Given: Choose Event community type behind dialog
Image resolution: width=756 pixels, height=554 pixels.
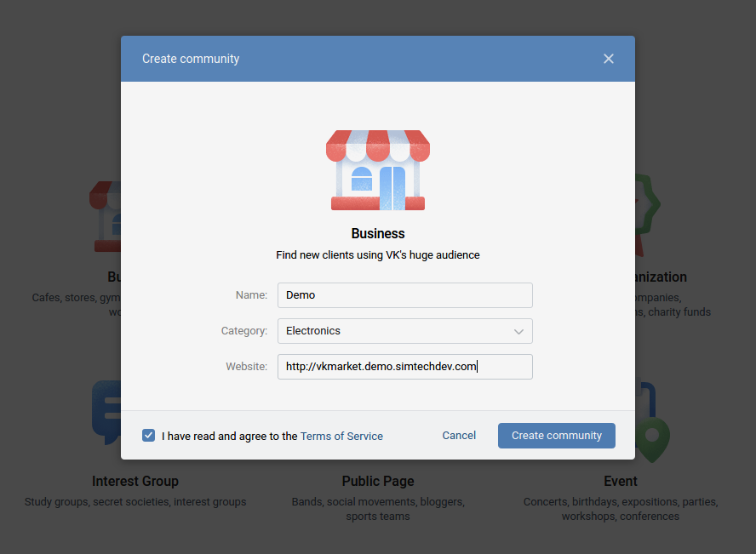Looking at the screenshot, I should (x=621, y=482).
